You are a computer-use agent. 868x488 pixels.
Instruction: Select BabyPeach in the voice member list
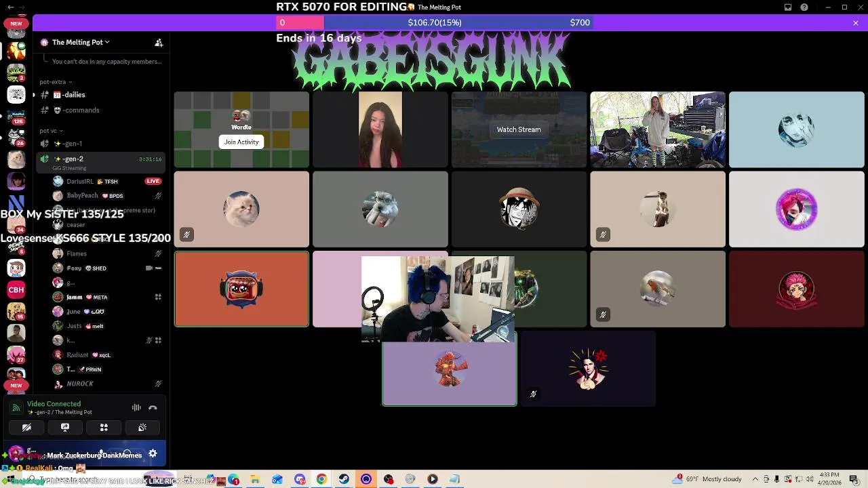[x=107, y=196]
